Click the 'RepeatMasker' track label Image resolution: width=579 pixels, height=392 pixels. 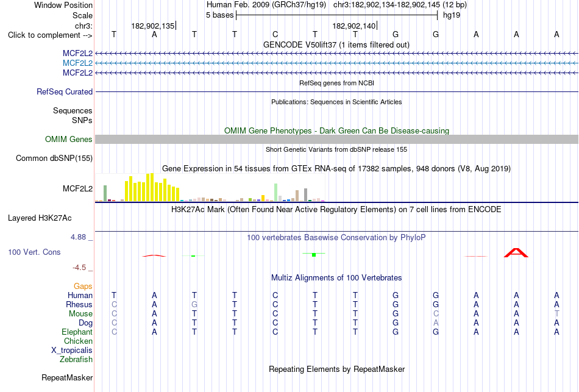(x=67, y=377)
